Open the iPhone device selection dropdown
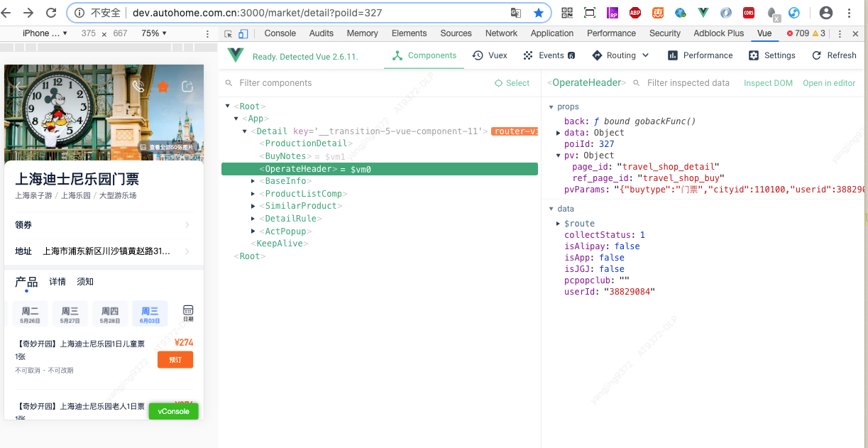The image size is (868, 448). (x=45, y=33)
